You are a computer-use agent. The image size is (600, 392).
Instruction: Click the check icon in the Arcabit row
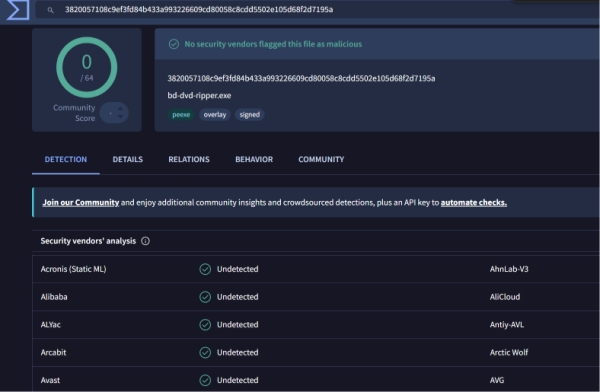205,352
